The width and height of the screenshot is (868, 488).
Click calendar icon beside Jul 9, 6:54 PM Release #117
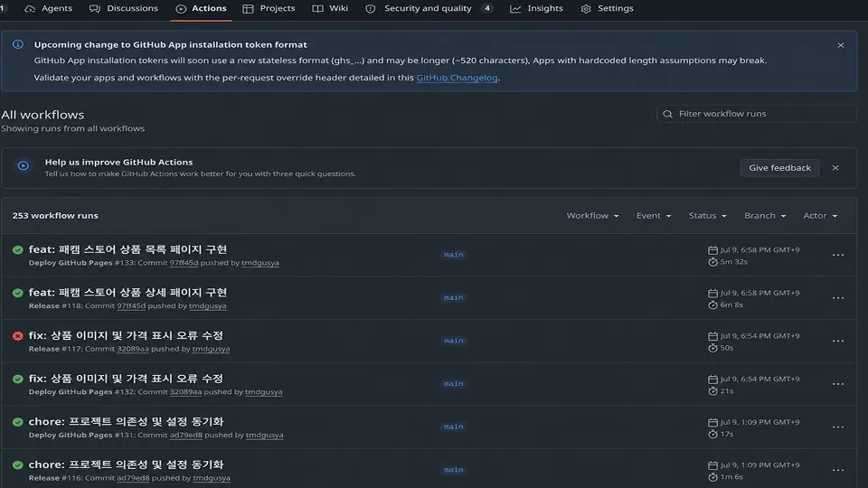pos(712,336)
